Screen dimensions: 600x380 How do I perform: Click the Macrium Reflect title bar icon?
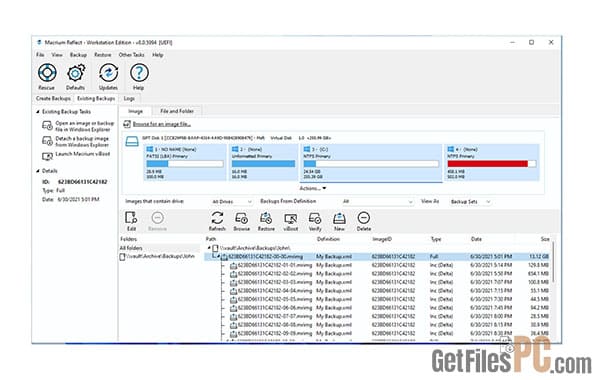tap(39, 42)
